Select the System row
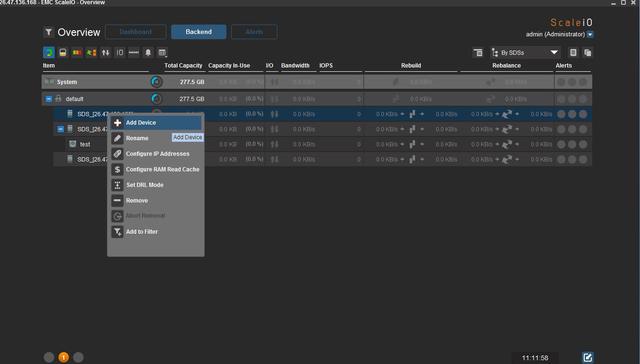 317,82
